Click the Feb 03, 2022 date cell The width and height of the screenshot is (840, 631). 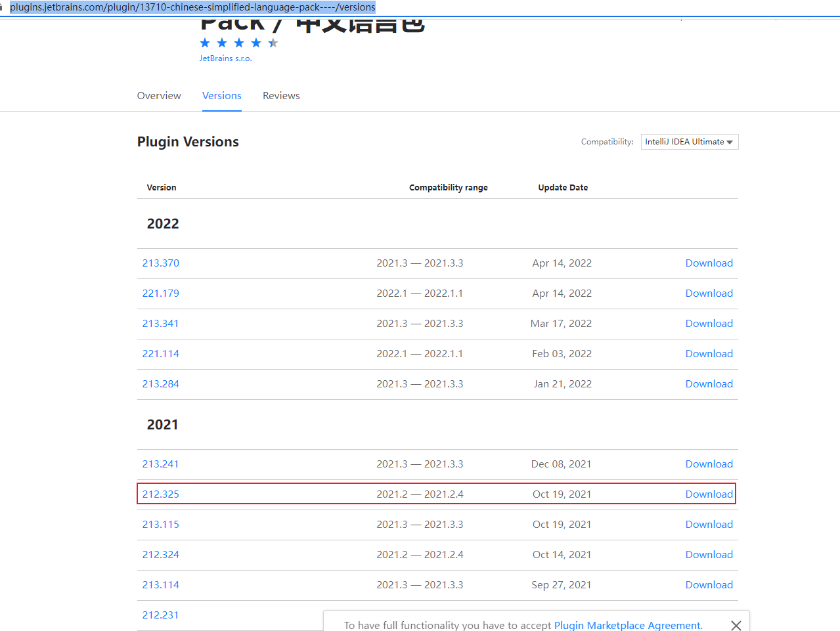[x=562, y=354]
